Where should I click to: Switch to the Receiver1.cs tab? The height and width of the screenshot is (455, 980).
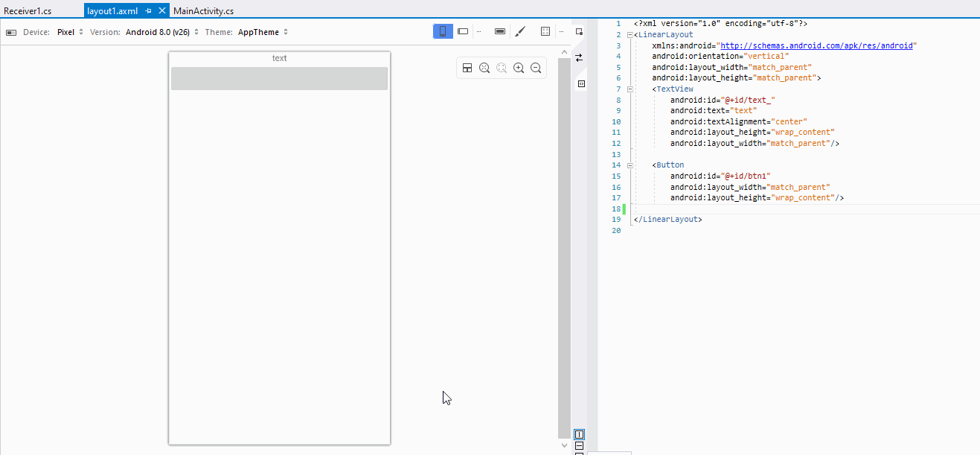[x=28, y=11]
